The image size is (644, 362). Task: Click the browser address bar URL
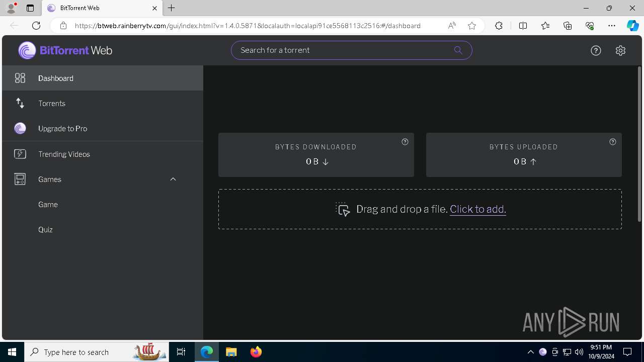pyautogui.click(x=248, y=26)
